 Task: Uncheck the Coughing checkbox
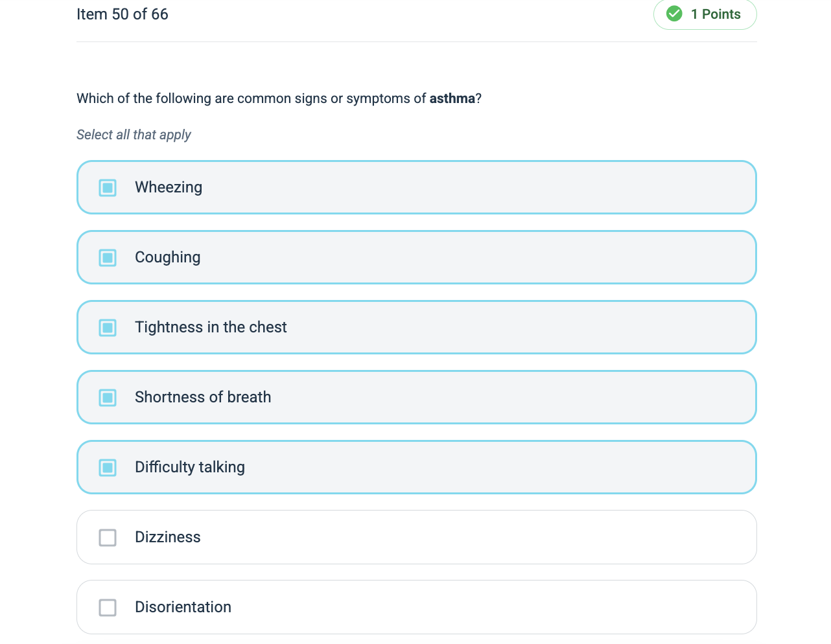tap(108, 258)
